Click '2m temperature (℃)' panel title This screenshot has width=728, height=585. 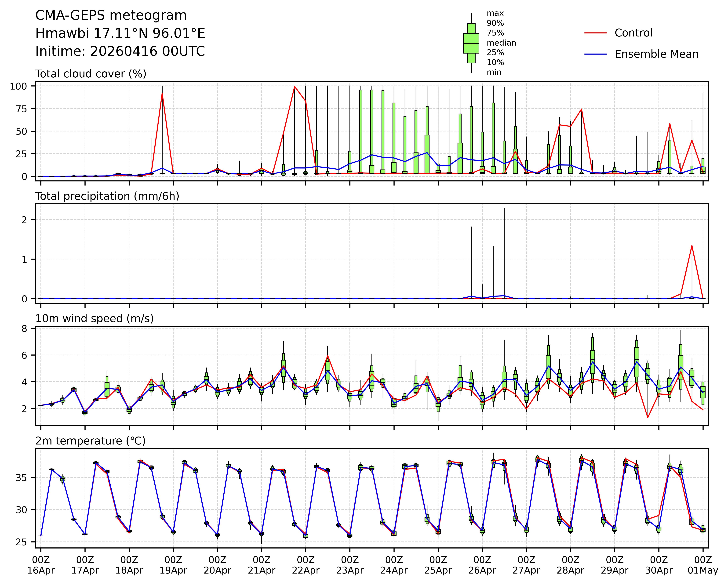(x=90, y=441)
